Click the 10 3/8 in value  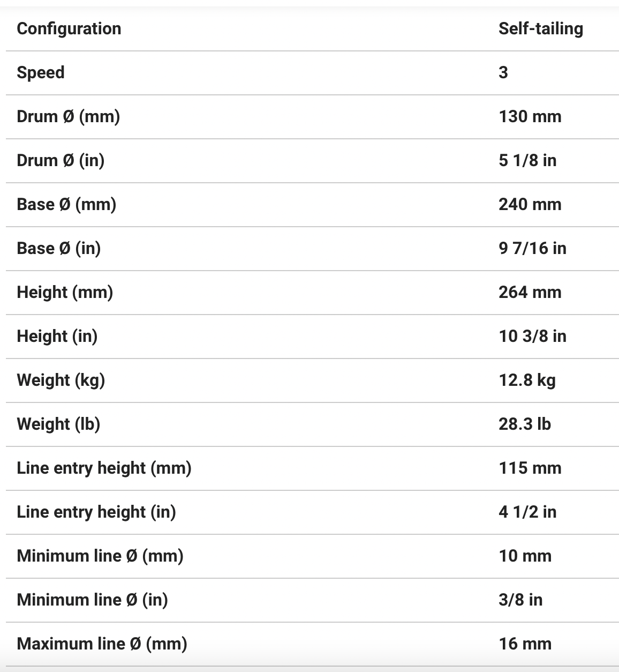[532, 336]
